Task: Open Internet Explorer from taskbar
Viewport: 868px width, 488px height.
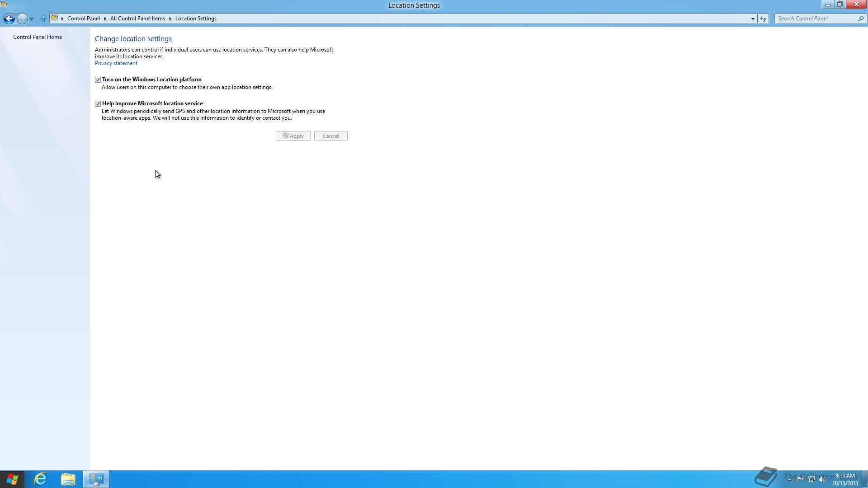Action: coord(40,479)
